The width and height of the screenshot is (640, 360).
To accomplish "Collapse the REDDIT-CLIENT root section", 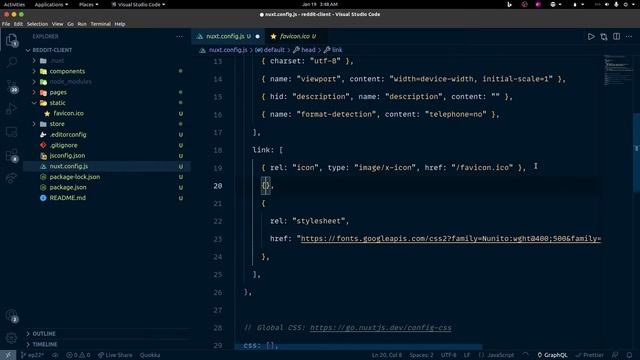I will (52, 50).
